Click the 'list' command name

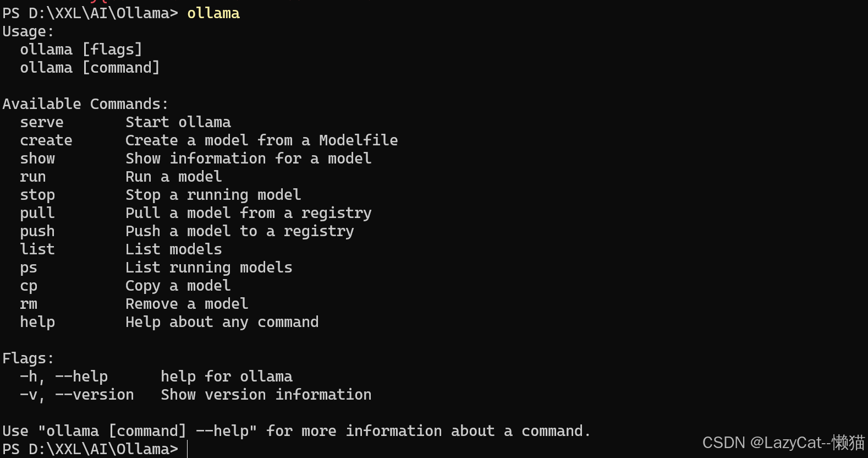(x=37, y=249)
